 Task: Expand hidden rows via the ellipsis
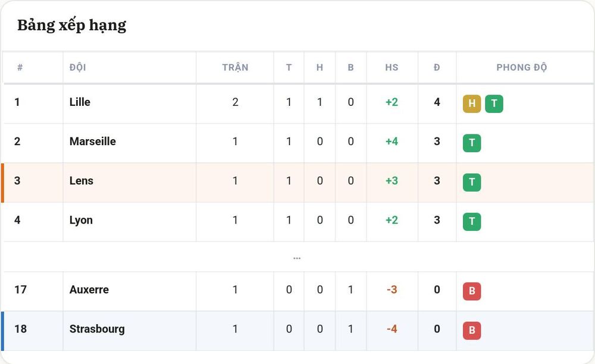tap(297, 258)
